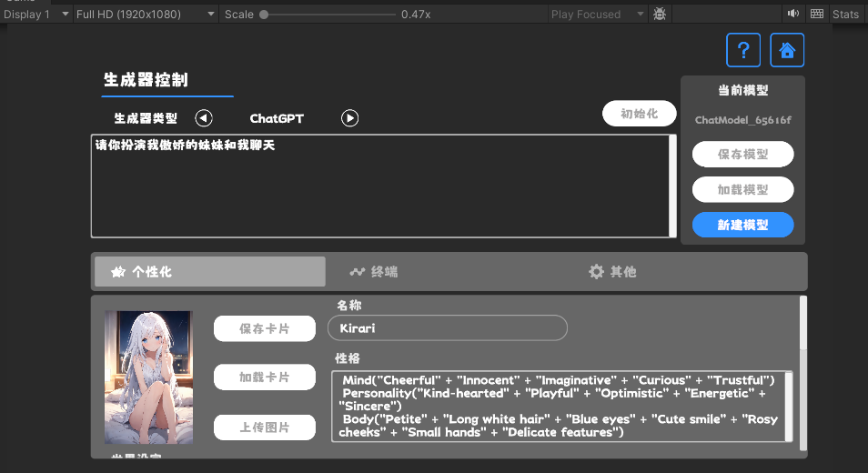This screenshot has height=473, width=868.
Task: Click the 0.47x scale value
Action: (416, 15)
